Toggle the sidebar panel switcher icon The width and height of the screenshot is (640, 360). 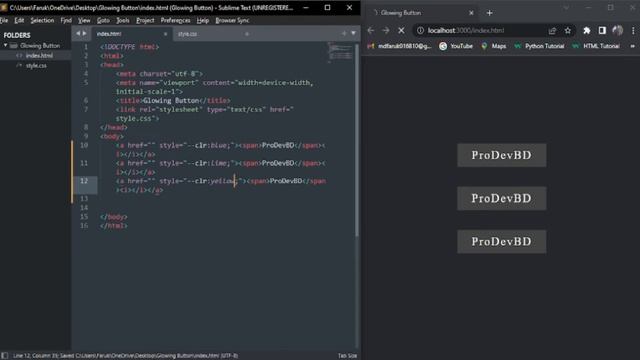(x=4, y=356)
